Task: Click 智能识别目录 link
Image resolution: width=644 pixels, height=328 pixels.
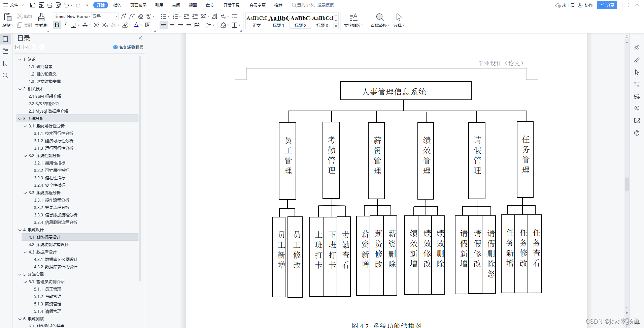Action: [x=129, y=47]
